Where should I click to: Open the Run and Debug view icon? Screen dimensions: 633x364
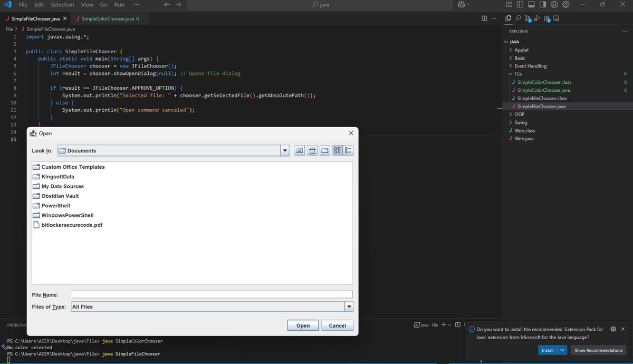point(537,18)
